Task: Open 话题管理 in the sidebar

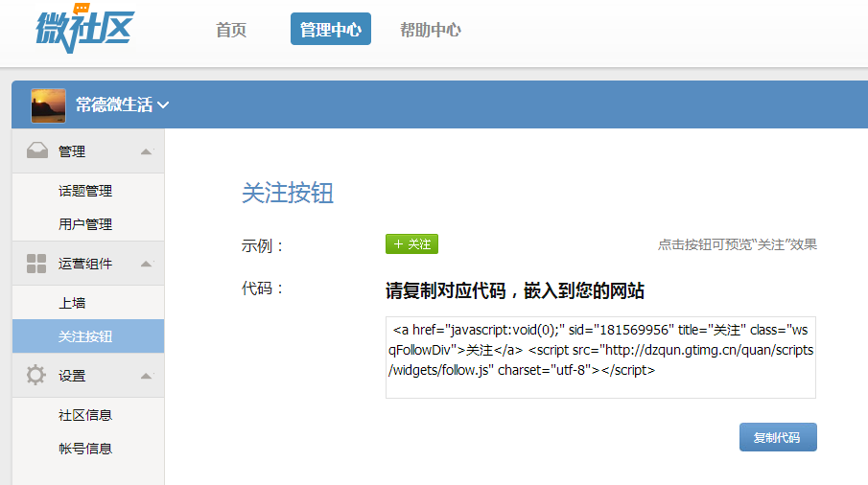Action: [85, 191]
